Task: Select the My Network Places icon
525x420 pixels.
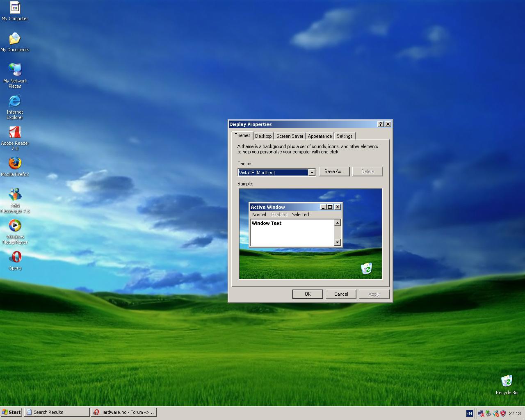Action: (15, 76)
